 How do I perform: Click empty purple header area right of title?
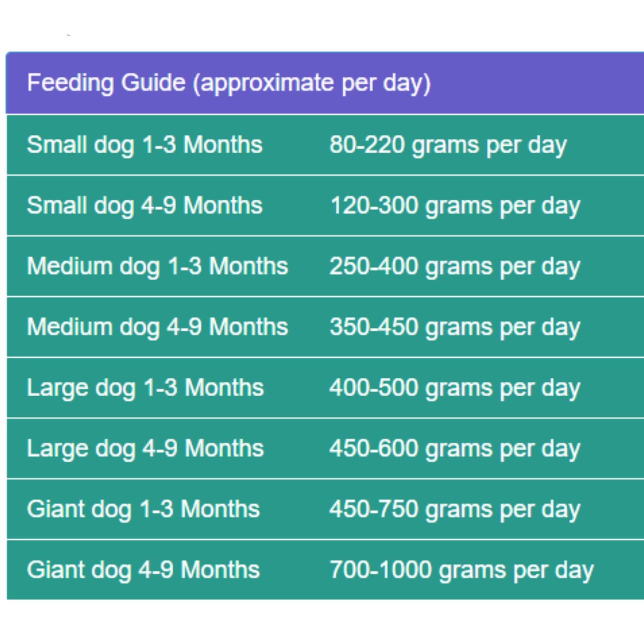537,83
